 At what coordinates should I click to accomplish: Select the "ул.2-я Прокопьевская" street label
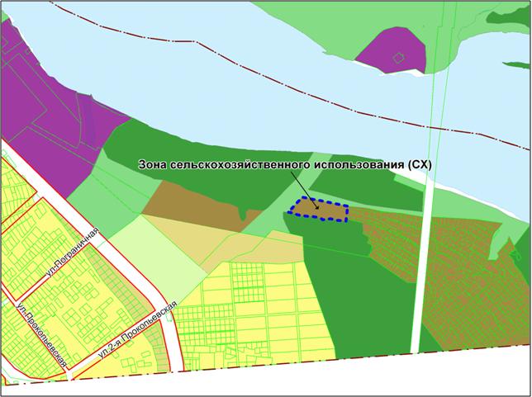[137, 331]
